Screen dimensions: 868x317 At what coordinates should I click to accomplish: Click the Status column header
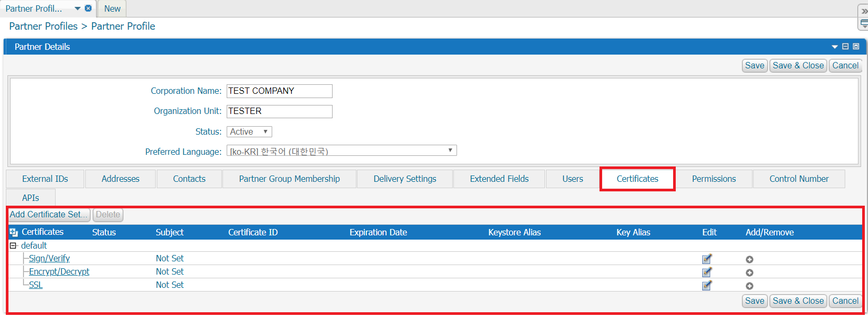click(104, 233)
